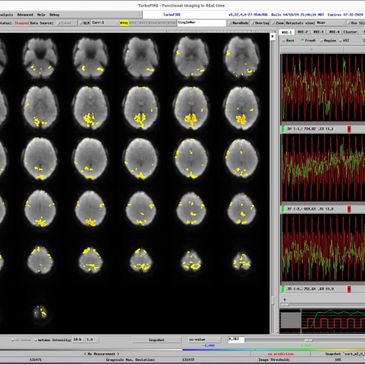Click the red marker in second ROI plot row

coord(349,209)
